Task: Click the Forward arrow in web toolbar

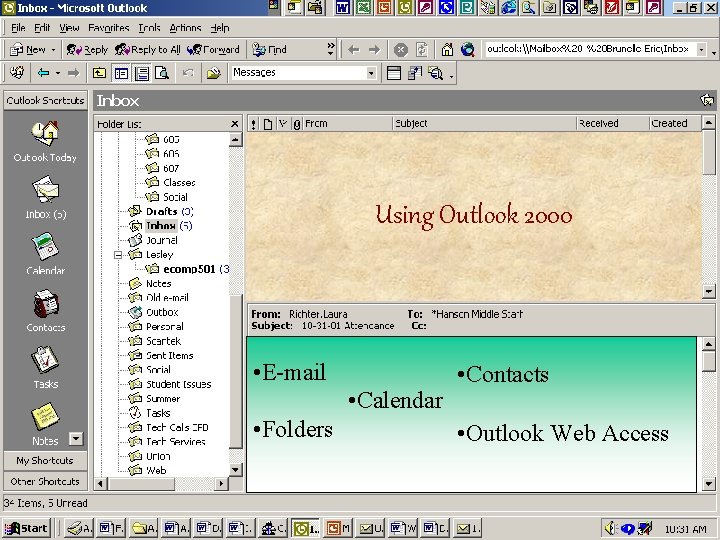Action: 374,50
